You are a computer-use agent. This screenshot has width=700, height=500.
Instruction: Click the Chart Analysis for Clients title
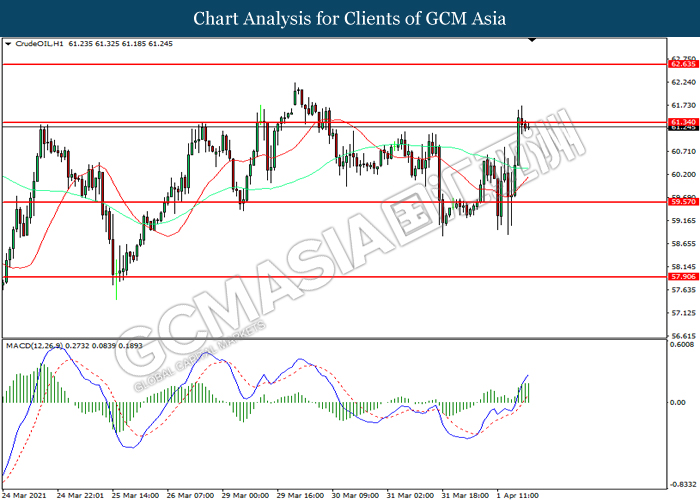pos(350,18)
